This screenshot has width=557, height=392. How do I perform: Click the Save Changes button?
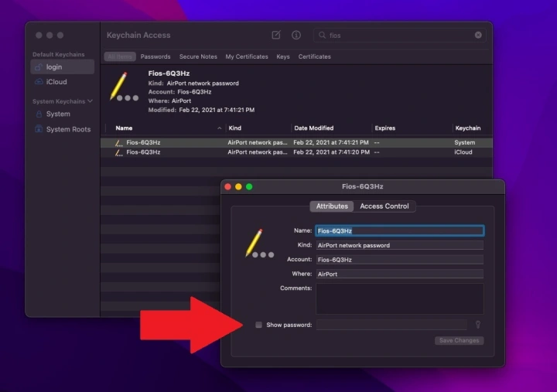(459, 340)
